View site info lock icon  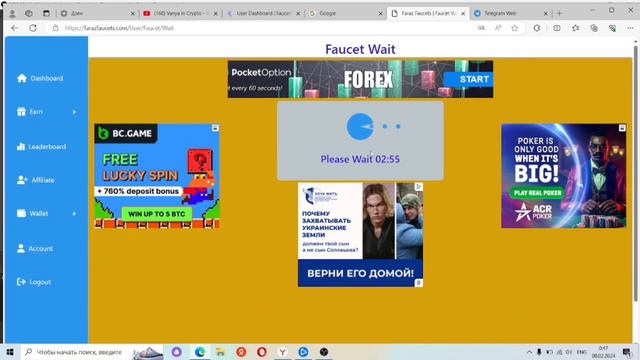point(56,28)
